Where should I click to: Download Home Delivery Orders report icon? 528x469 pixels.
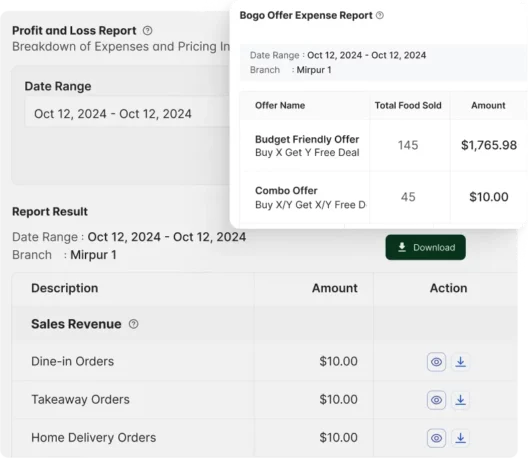pyautogui.click(x=460, y=438)
